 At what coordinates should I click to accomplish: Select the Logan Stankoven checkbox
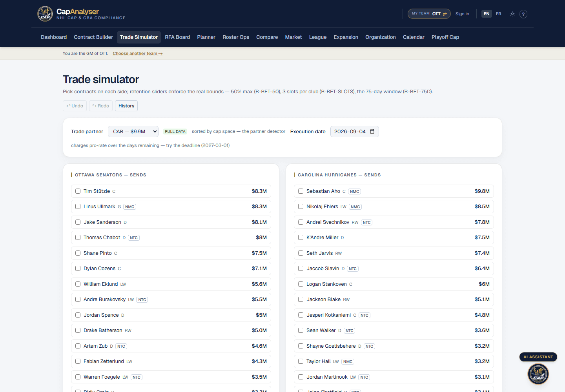[x=301, y=284]
